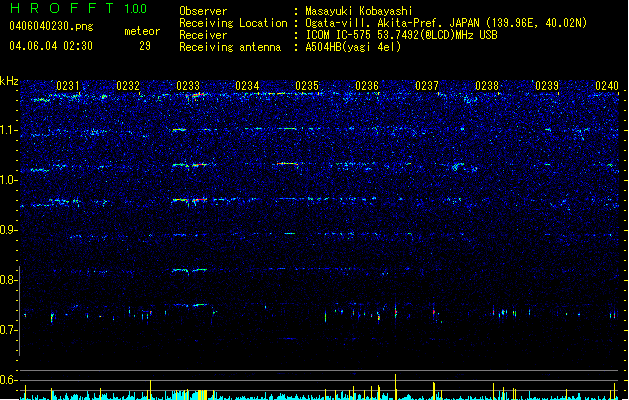Select the filename 0406040230.png
The height and width of the screenshot is (400, 629).
[51, 26]
